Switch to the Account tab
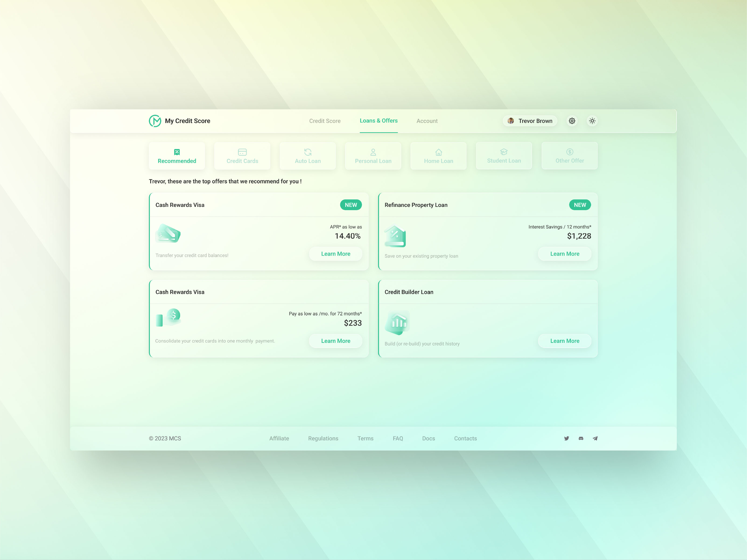Screen dimensions: 747x560 coord(427,121)
